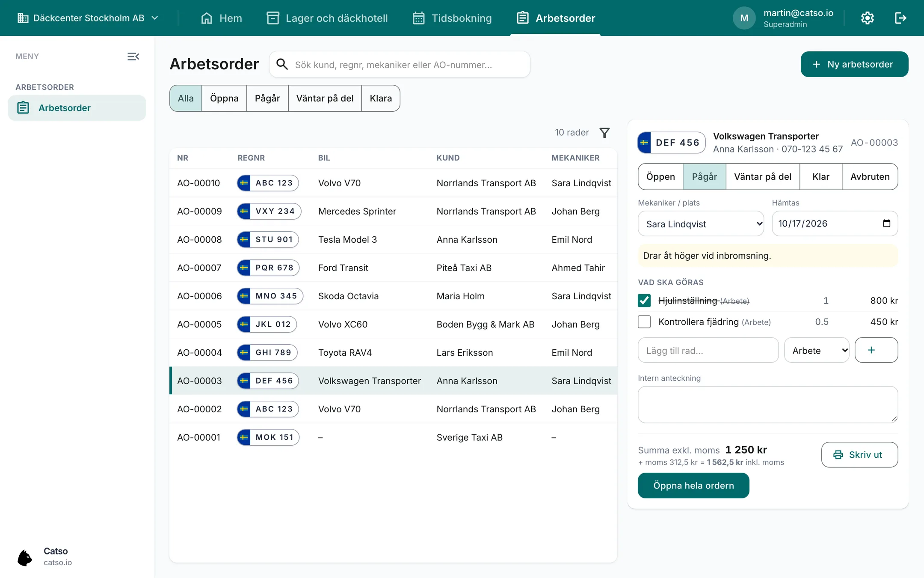Screen dimensions: 924x578
Task: Click the sidebar Arbetsorder clipboard icon
Action: [x=23, y=108]
